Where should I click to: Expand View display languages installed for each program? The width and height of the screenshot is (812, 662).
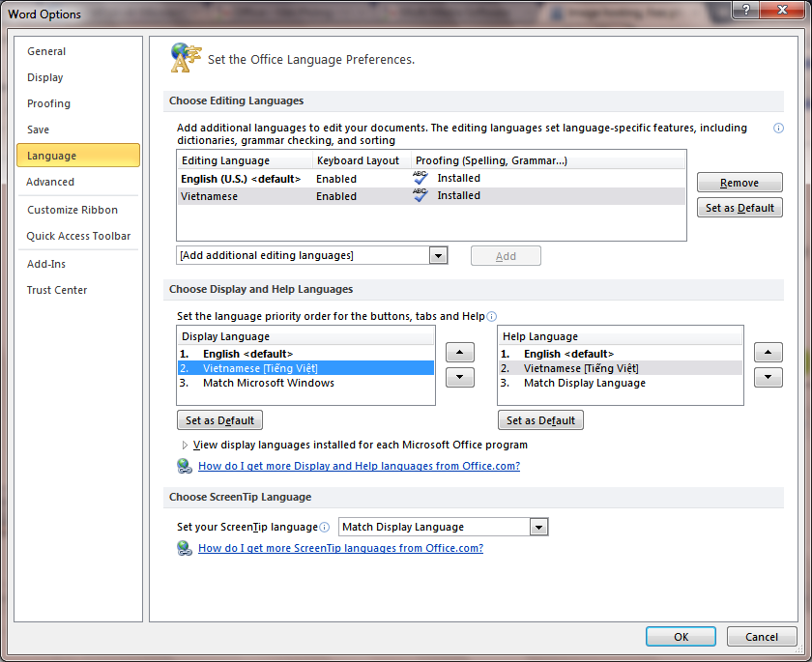click(185, 446)
